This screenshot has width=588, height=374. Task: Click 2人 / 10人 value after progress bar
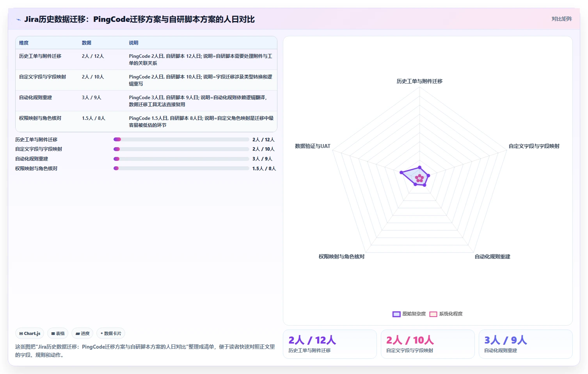pyautogui.click(x=263, y=149)
